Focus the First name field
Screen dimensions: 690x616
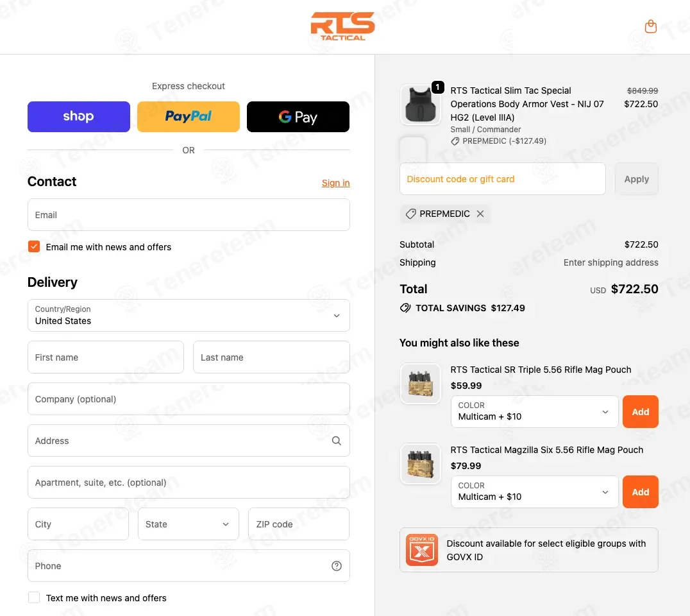(x=106, y=357)
